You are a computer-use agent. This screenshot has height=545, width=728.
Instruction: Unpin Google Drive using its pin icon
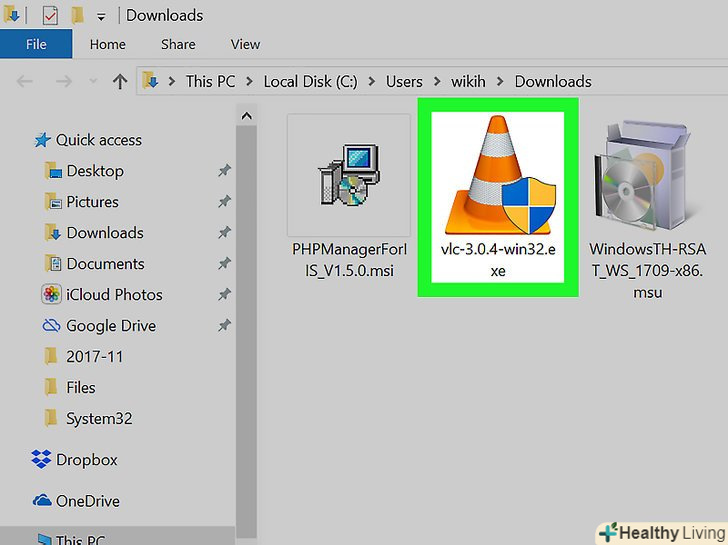click(x=224, y=326)
